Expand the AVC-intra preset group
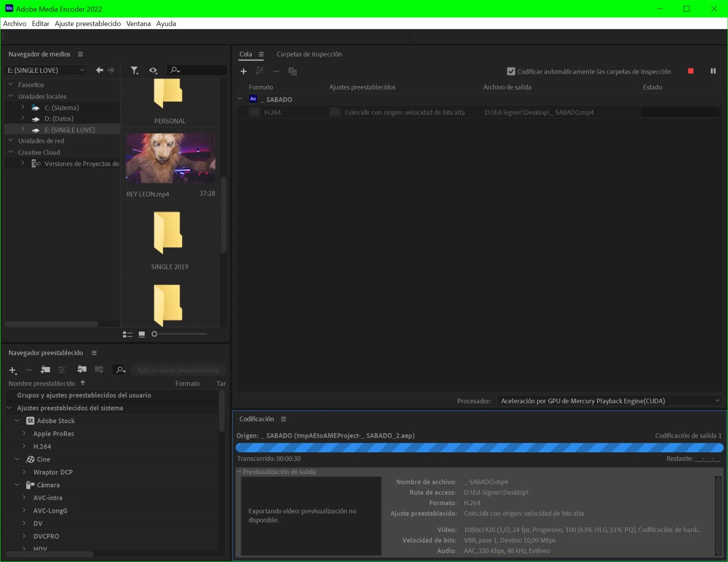 tap(24, 498)
